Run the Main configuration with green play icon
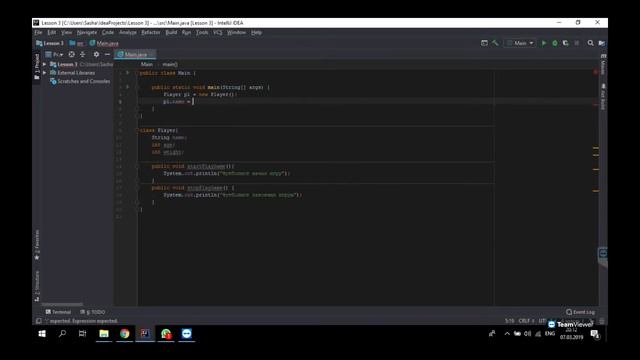This screenshot has width=640, height=360. [x=544, y=43]
